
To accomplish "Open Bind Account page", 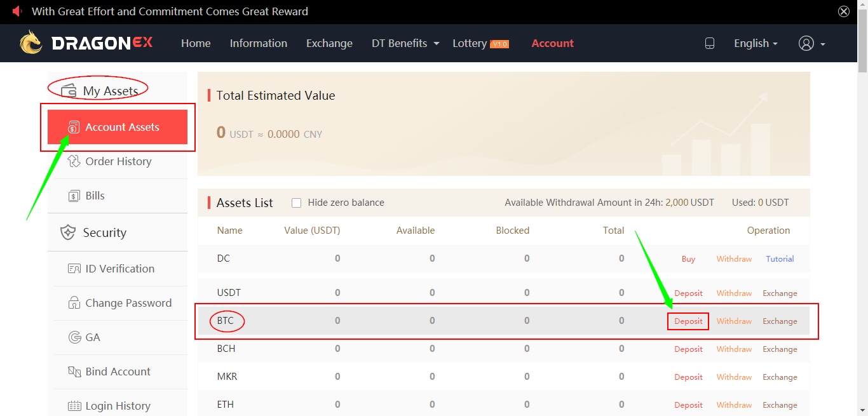I will [x=118, y=372].
